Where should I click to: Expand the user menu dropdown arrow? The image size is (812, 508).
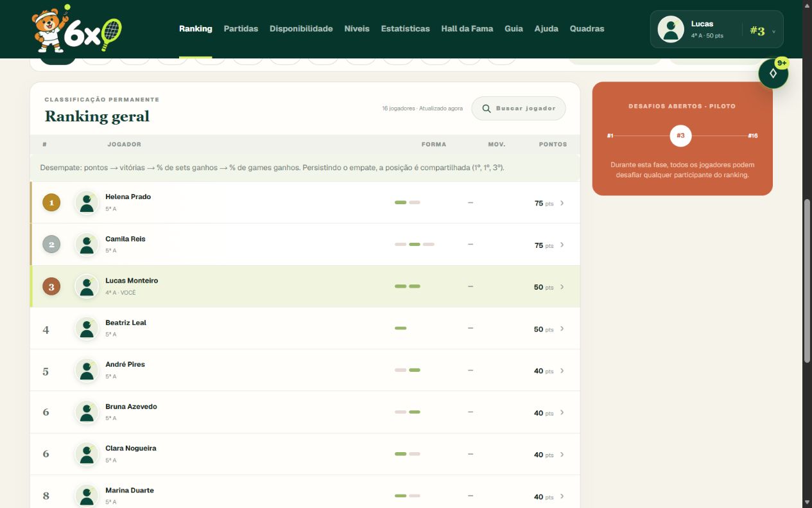pos(773,31)
